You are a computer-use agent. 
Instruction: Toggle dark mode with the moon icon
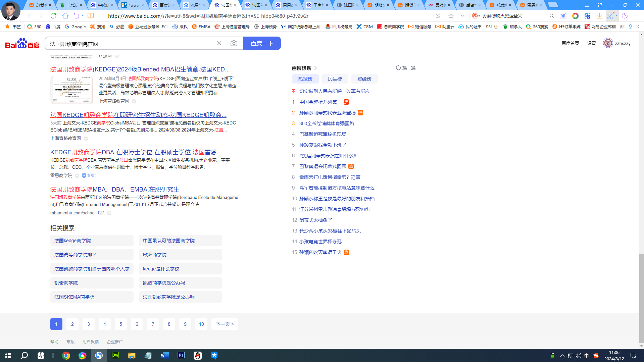(x=624, y=16)
